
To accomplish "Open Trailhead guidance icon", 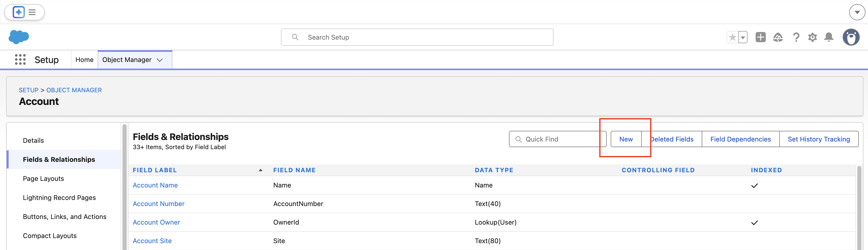I will point(778,37).
